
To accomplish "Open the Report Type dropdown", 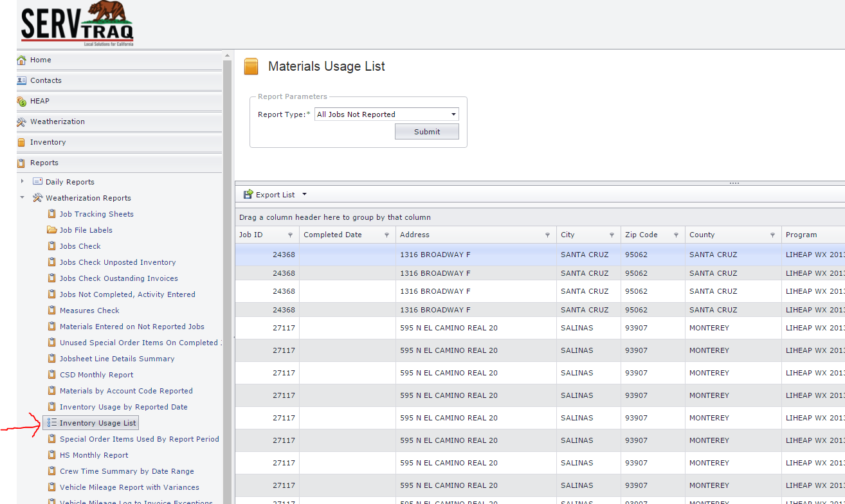I will 455,114.
